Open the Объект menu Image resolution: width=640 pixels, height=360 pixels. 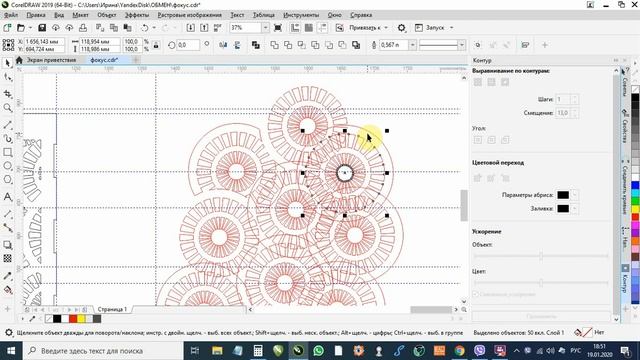107,15
